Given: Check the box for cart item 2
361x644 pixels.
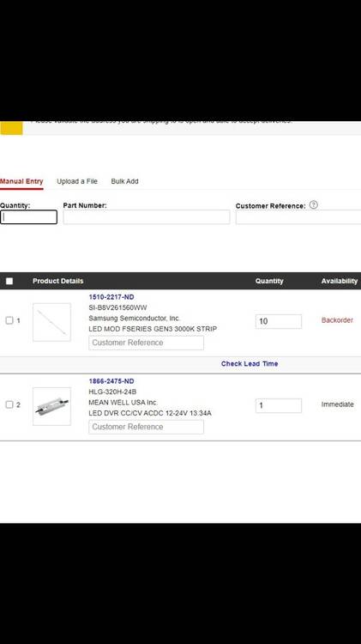Looking at the screenshot, I should (x=9, y=404).
